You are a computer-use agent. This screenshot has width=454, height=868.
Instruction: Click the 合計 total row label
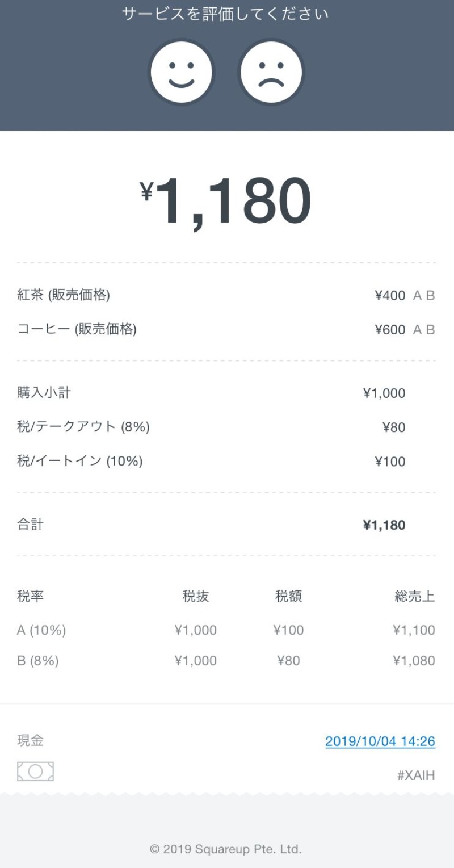30,525
